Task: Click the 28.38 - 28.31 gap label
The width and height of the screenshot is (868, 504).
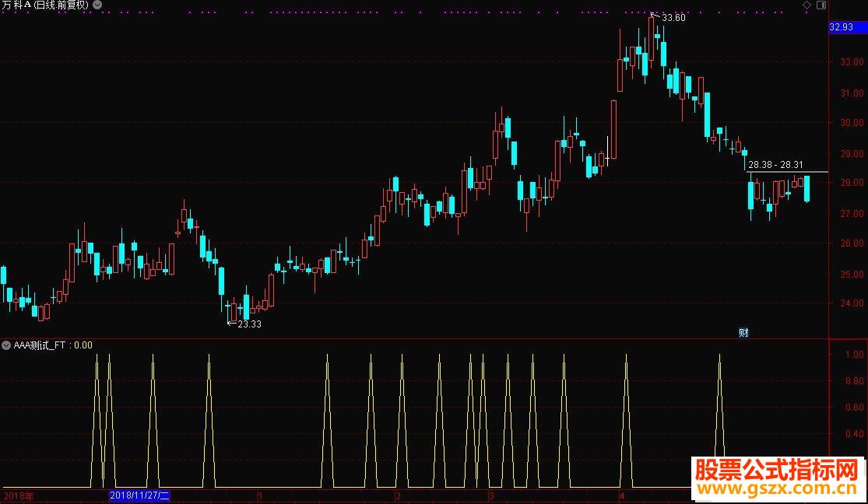Action: pos(775,165)
